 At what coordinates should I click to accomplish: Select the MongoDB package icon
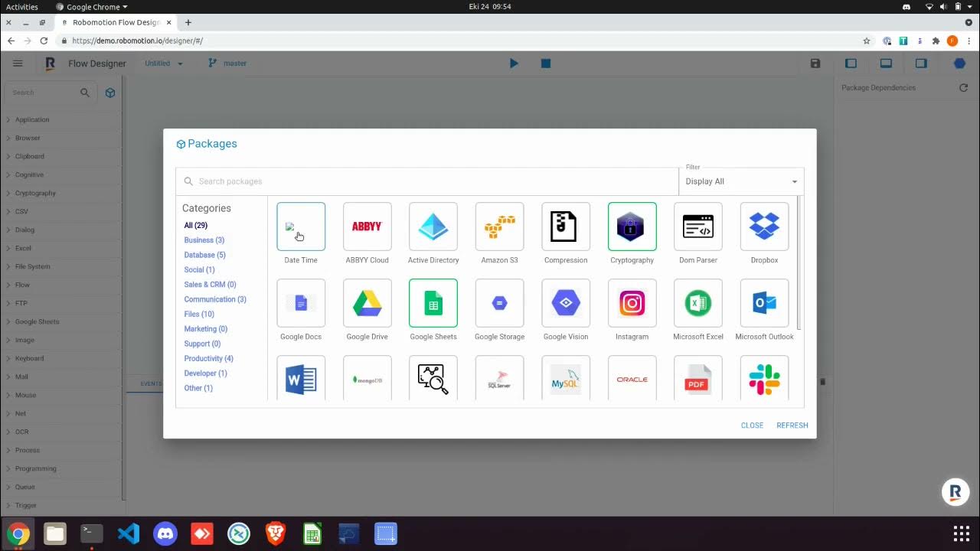(367, 378)
